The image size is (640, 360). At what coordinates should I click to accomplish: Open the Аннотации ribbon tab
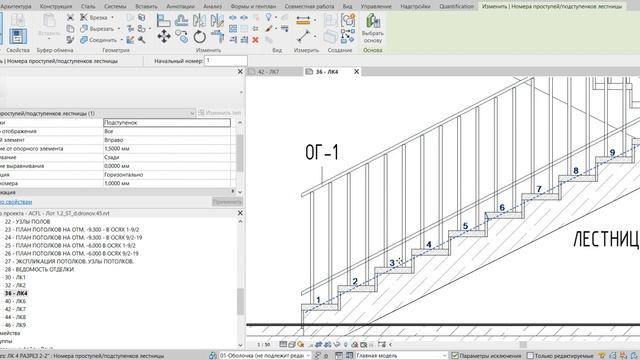(x=180, y=6)
